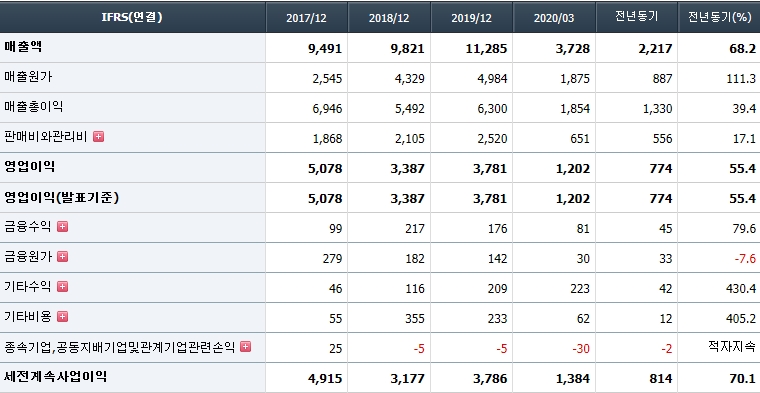Select the 매출총이익 row label
Screen dimensions: 760x393
point(33,107)
